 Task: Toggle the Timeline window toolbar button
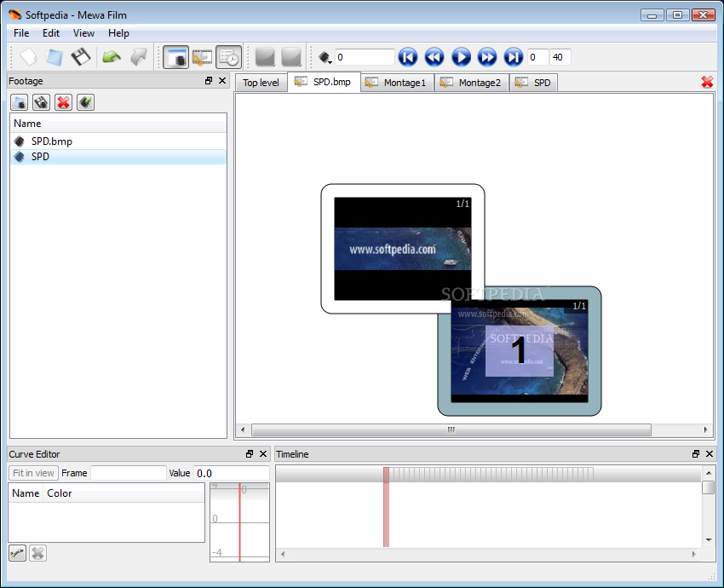point(228,57)
